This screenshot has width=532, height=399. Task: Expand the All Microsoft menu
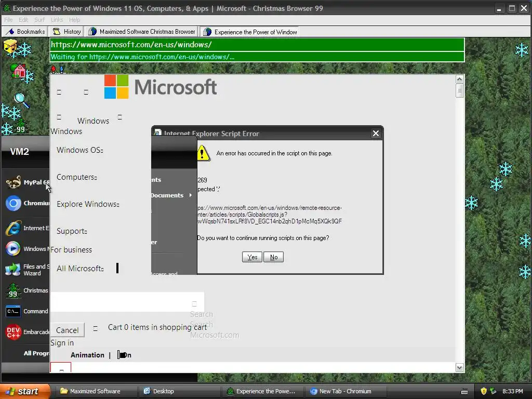click(x=80, y=269)
